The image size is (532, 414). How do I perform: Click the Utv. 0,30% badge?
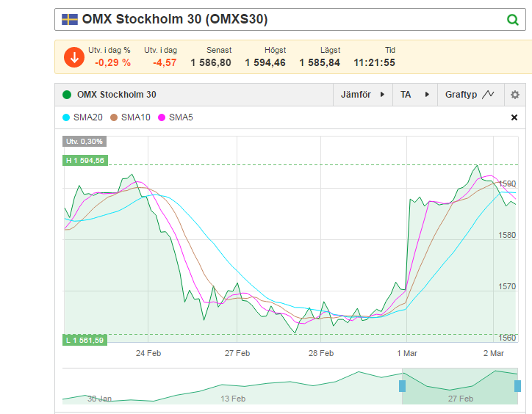[x=85, y=142]
